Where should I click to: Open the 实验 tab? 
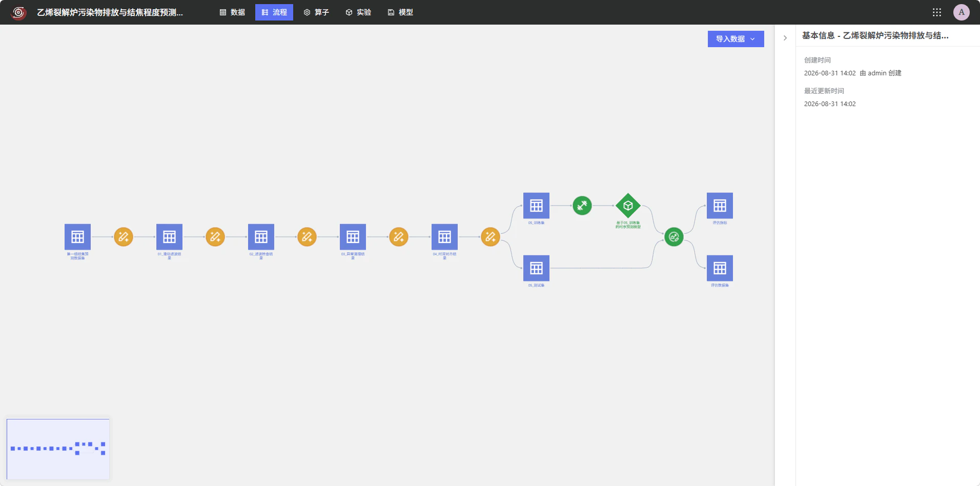[x=358, y=12]
